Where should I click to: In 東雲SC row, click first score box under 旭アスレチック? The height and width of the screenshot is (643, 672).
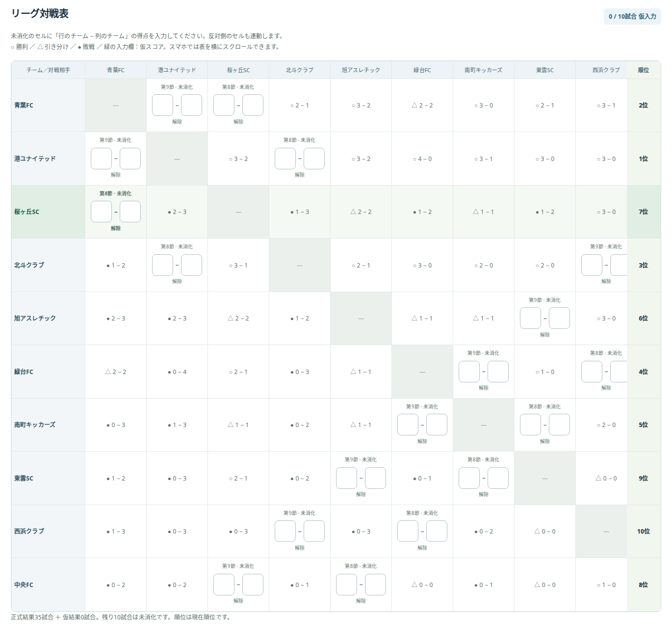click(x=346, y=478)
